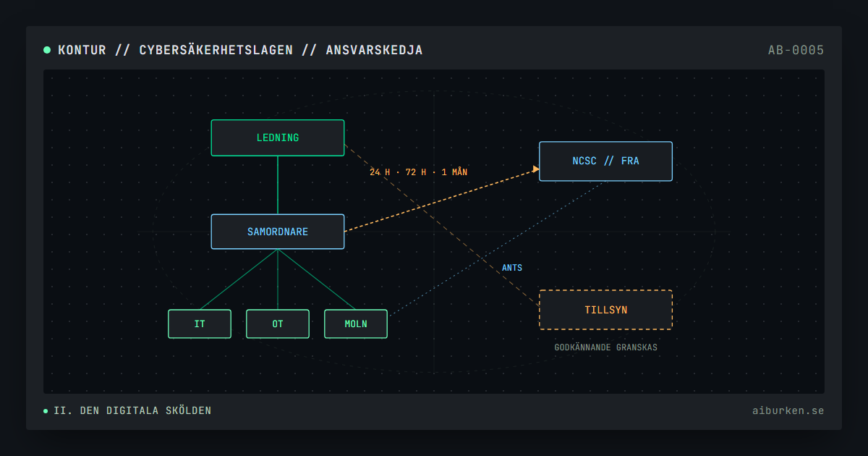This screenshot has height=456, width=868.
Task: Select the NCSC // FRA node
Action: coord(606,161)
